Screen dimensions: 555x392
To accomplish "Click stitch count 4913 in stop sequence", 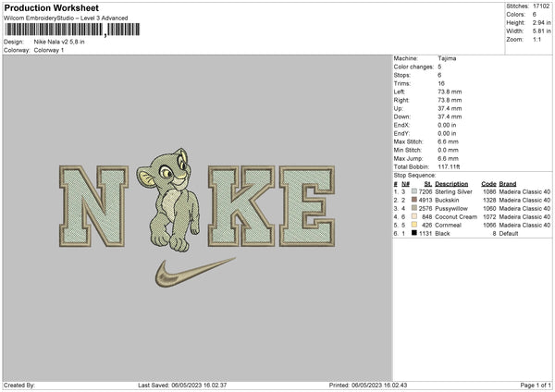I will coord(425,200).
